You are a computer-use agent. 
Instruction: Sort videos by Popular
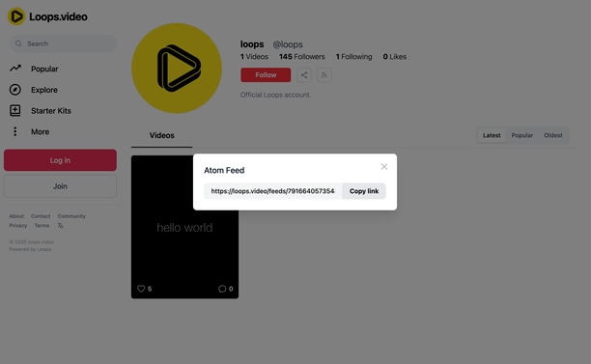tap(522, 135)
